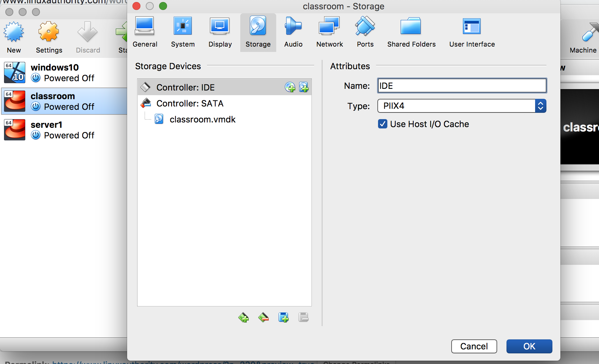Image resolution: width=599 pixels, height=364 pixels.
Task: Add optical drive to IDE controller
Action: click(290, 87)
